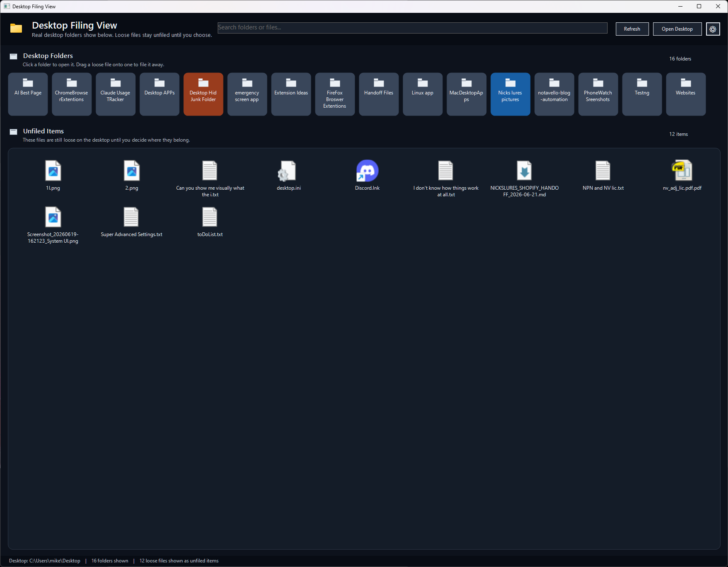Click the Open Desktop button
This screenshot has height=567, width=728.
pyautogui.click(x=677, y=29)
